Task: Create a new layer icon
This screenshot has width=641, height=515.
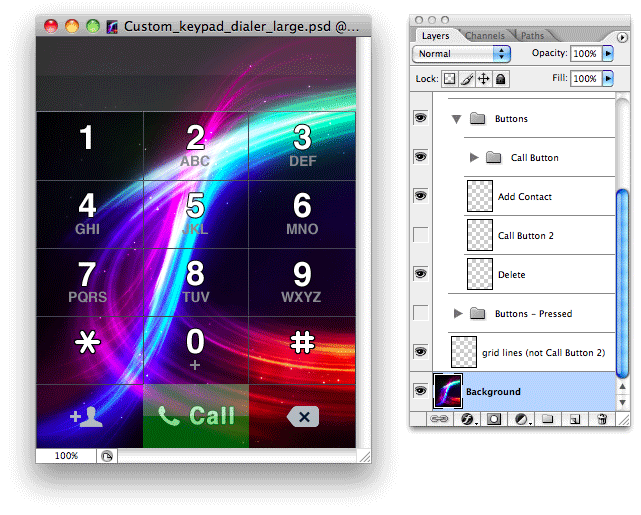Action: coord(575,419)
